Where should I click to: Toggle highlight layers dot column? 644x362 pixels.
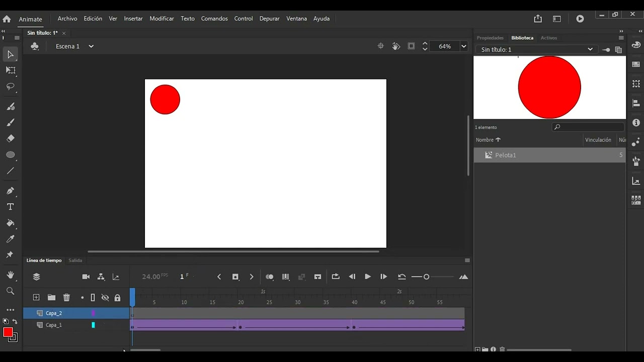pos(83,298)
